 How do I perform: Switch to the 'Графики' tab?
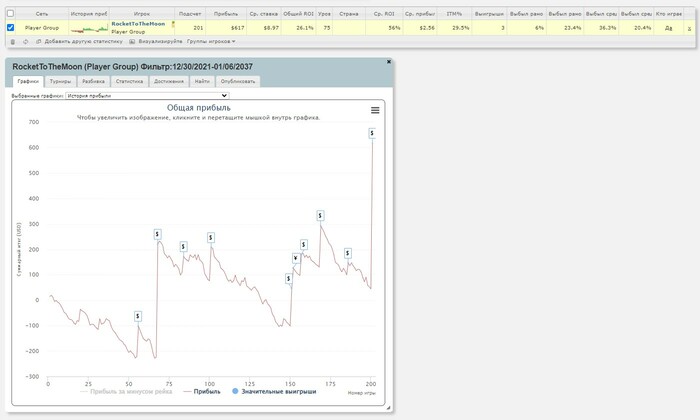click(x=28, y=81)
